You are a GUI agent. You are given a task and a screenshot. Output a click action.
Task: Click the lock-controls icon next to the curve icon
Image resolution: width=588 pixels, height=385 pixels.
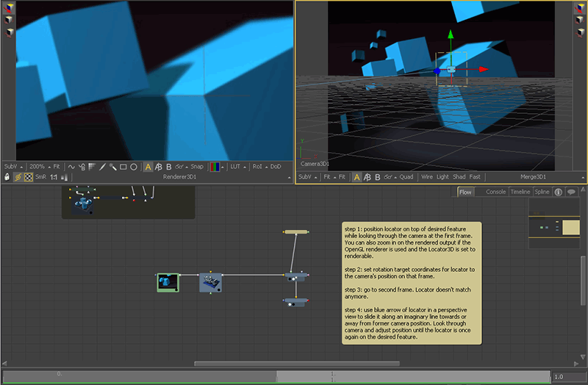point(82,167)
